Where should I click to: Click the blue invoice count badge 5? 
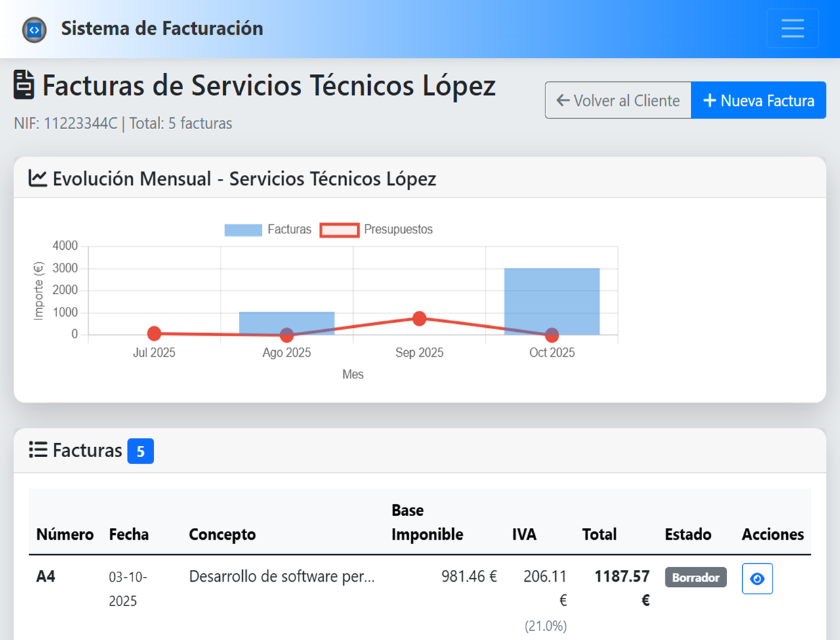click(140, 451)
